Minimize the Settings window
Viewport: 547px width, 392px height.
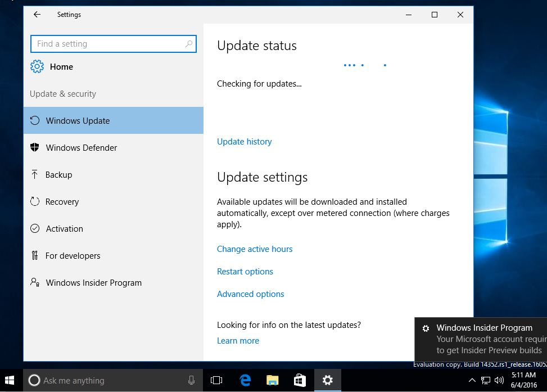click(409, 14)
